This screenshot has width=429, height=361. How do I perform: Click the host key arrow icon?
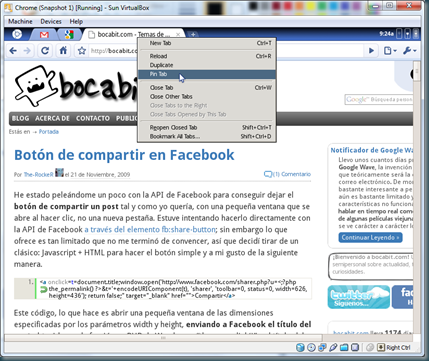click(x=381, y=348)
